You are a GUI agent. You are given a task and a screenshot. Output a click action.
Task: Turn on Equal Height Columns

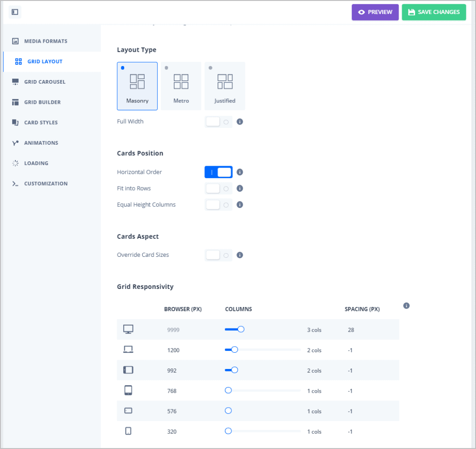218,204
